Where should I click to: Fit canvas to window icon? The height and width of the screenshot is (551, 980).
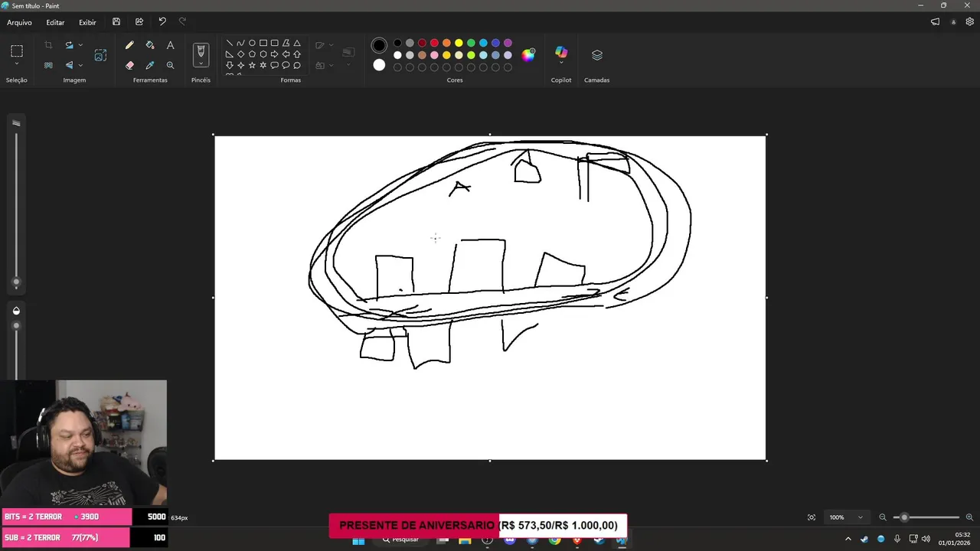(x=812, y=517)
